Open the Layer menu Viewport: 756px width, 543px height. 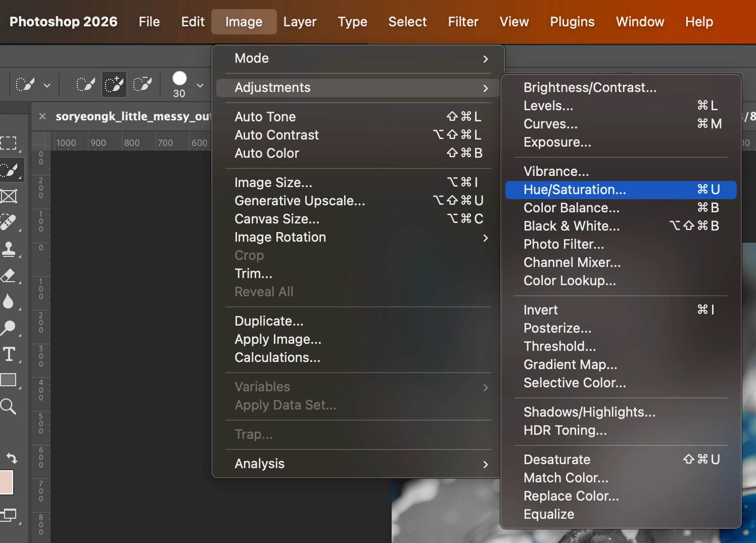300,22
